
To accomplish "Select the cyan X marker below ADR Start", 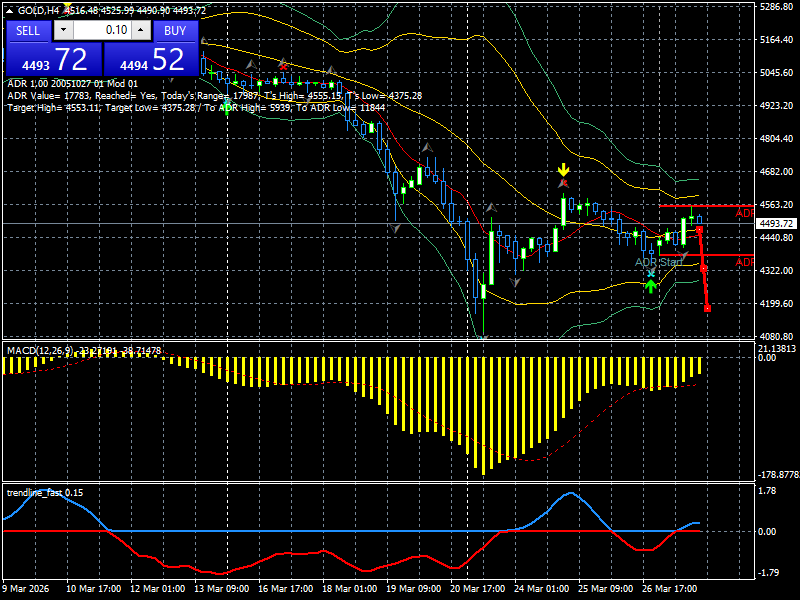I will click(x=651, y=274).
